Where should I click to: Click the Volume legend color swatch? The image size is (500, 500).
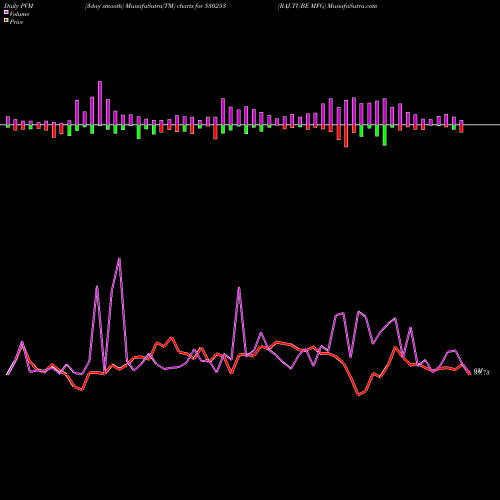pos(6,13)
